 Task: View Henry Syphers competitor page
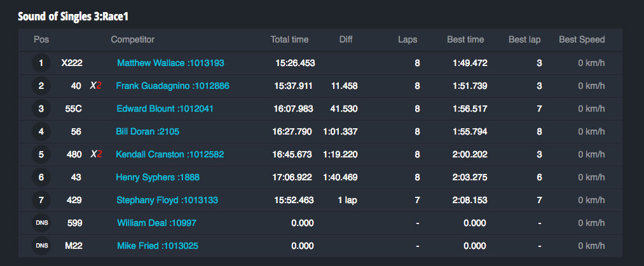pyautogui.click(x=158, y=178)
